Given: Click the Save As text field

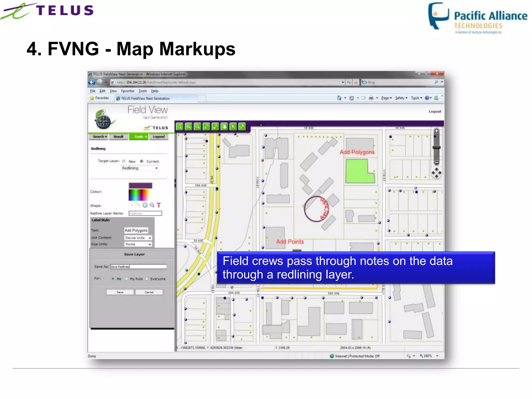Looking at the screenshot, I should point(138,267).
